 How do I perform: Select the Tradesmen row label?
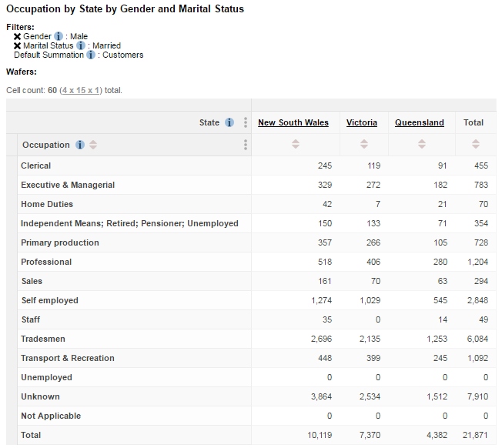point(43,339)
